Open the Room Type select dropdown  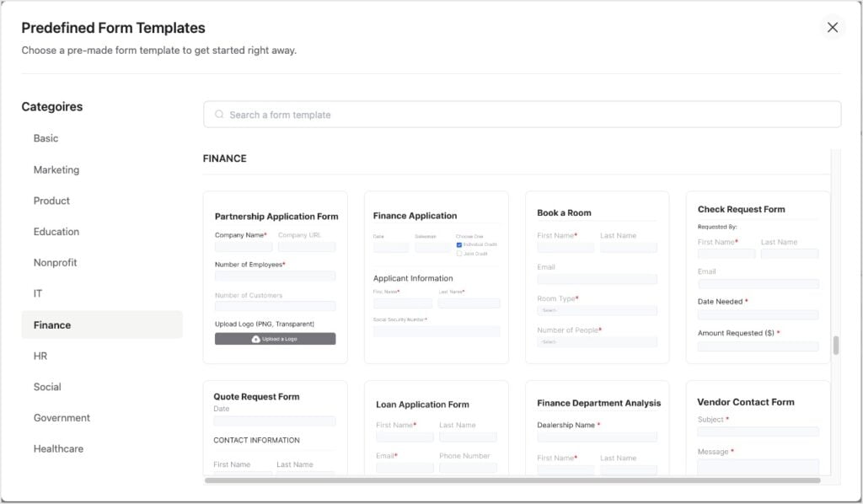click(598, 310)
